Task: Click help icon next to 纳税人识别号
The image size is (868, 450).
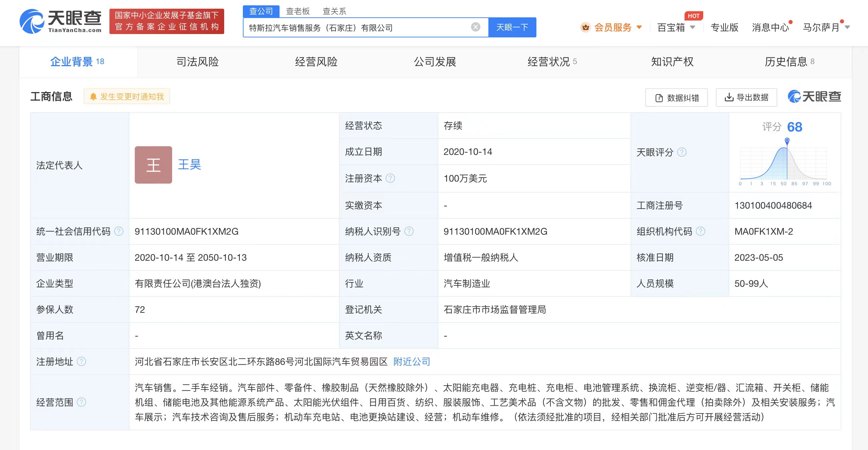Action: coord(409,231)
